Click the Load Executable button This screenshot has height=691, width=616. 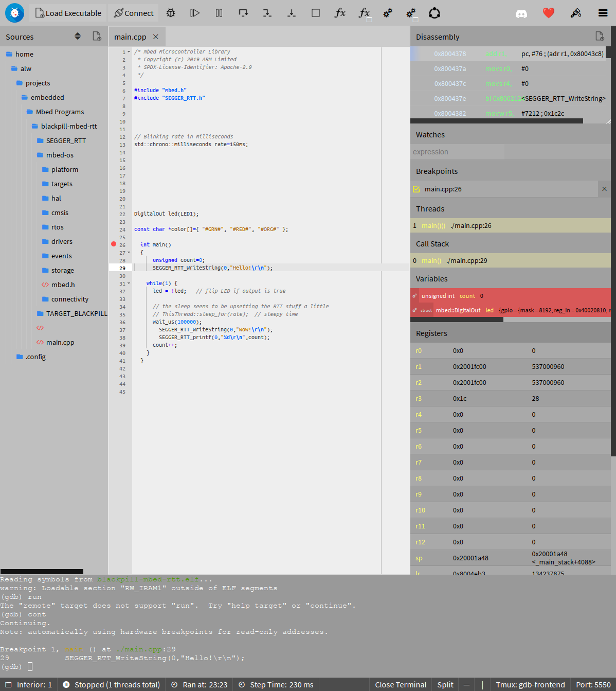(67, 13)
